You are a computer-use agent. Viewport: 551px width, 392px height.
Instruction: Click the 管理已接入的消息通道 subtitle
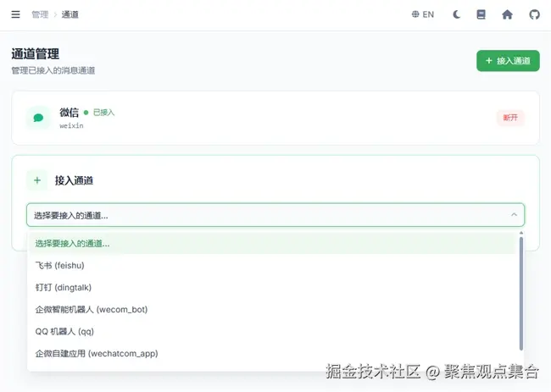coord(53,70)
